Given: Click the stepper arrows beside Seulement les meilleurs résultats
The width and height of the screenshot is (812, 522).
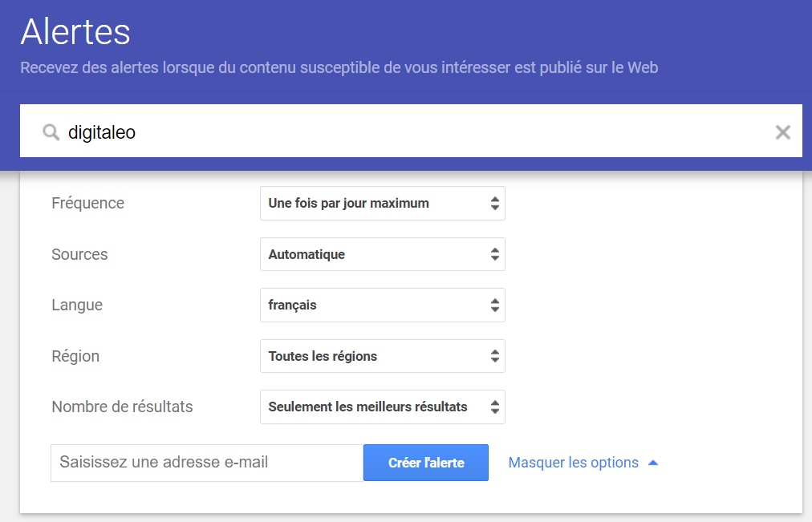Looking at the screenshot, I should [494, 407].
